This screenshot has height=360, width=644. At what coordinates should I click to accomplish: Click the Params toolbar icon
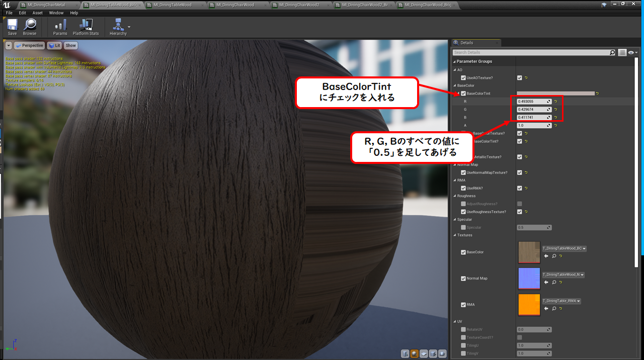(x=60, y=27)
